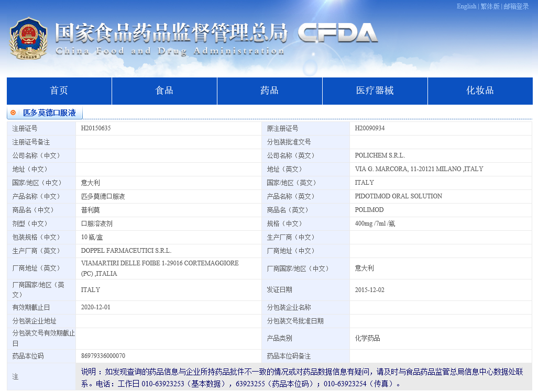Viewport: 538px width, 392px height.
Task: Click the 公司名称（英文） field label
Action: (291, 155)
